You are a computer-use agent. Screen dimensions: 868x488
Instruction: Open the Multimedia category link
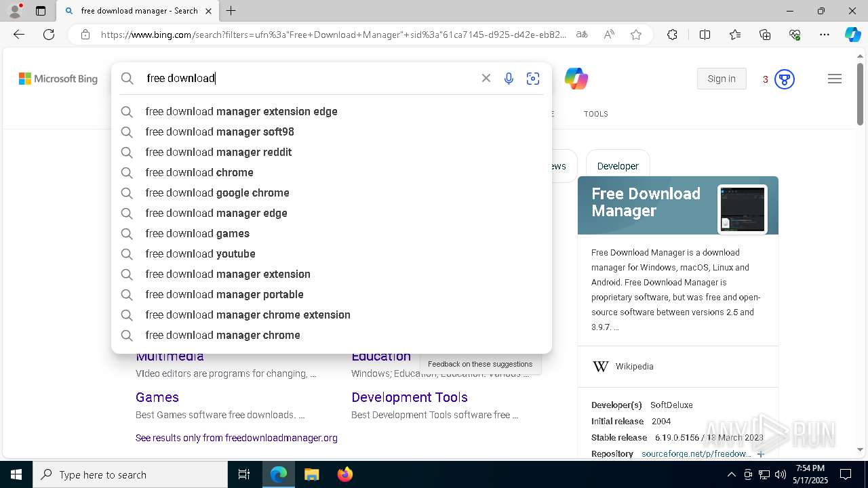(x=170, y=357)
